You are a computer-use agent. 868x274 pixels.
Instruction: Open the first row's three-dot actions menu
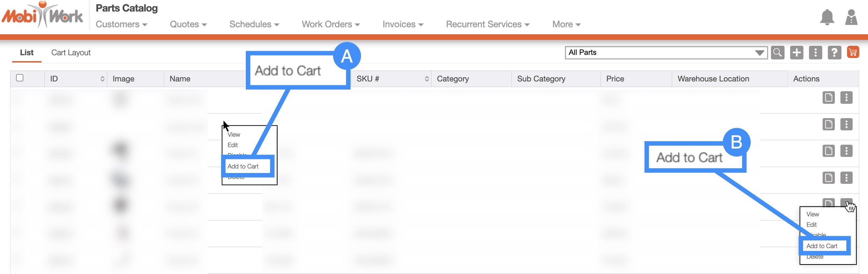[x=846, y=98]
